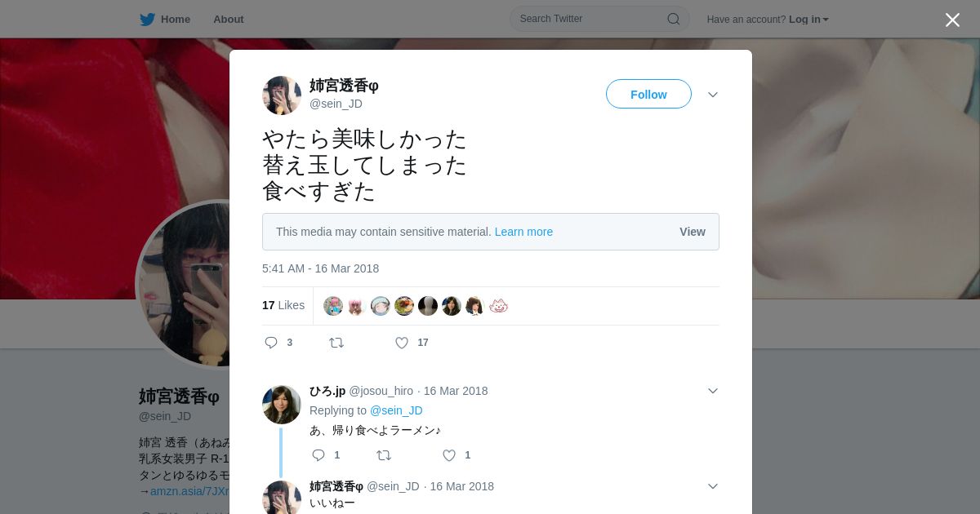
Task: Open the About menu item
Action: pos(228,20)
